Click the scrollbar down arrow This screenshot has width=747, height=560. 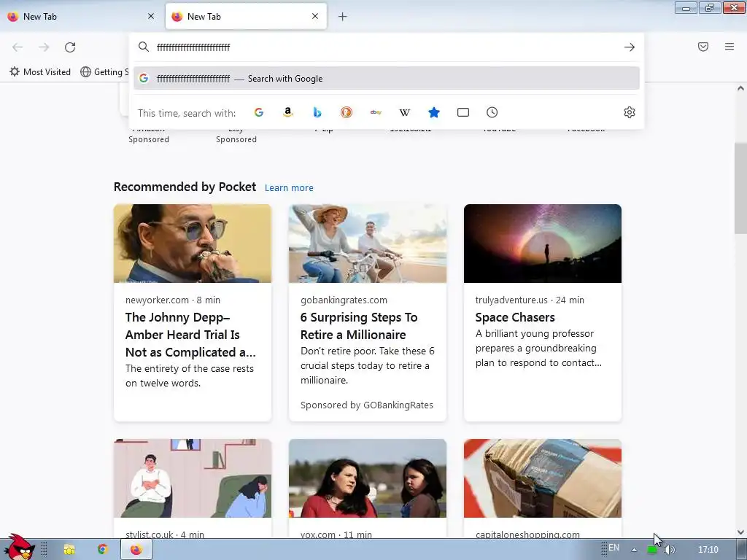tap(740, 532)
